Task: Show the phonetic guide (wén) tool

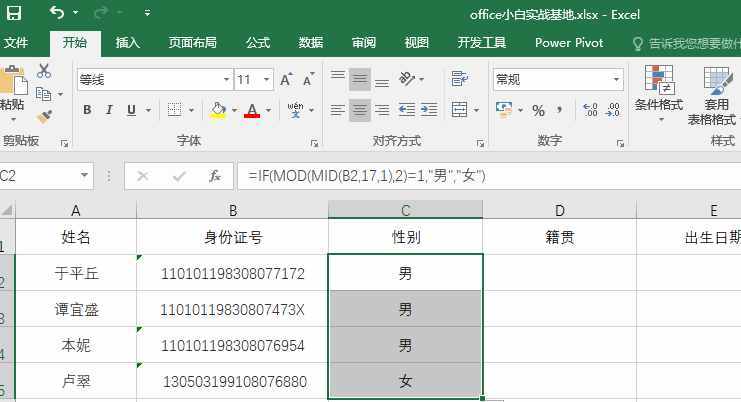Action: coord(296,110)
